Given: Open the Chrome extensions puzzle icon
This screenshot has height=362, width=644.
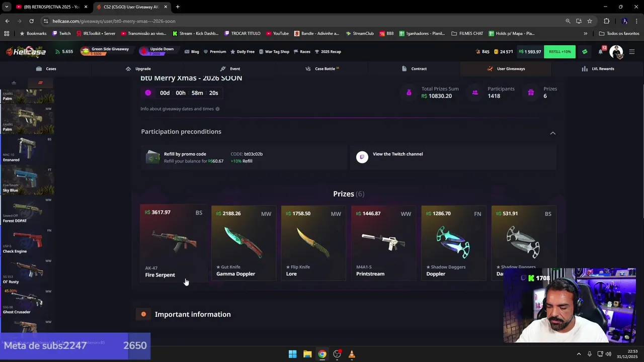Looking at the screenshot, I should click(x=606, y=21).
